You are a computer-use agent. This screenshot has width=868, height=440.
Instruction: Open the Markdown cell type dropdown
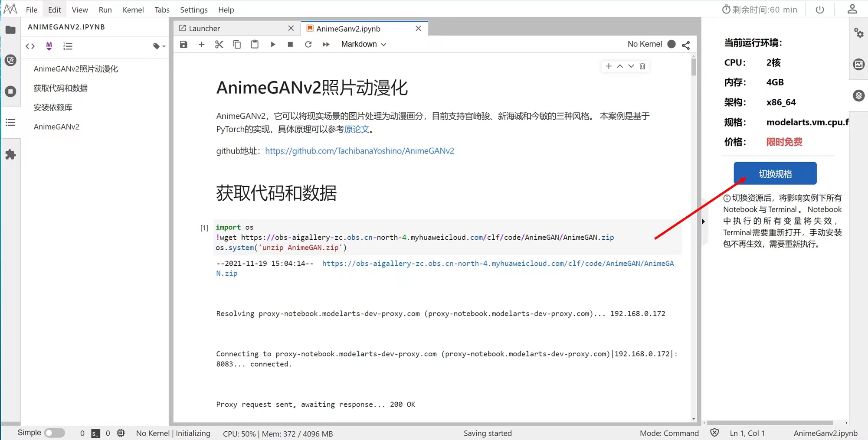point(364,44)
